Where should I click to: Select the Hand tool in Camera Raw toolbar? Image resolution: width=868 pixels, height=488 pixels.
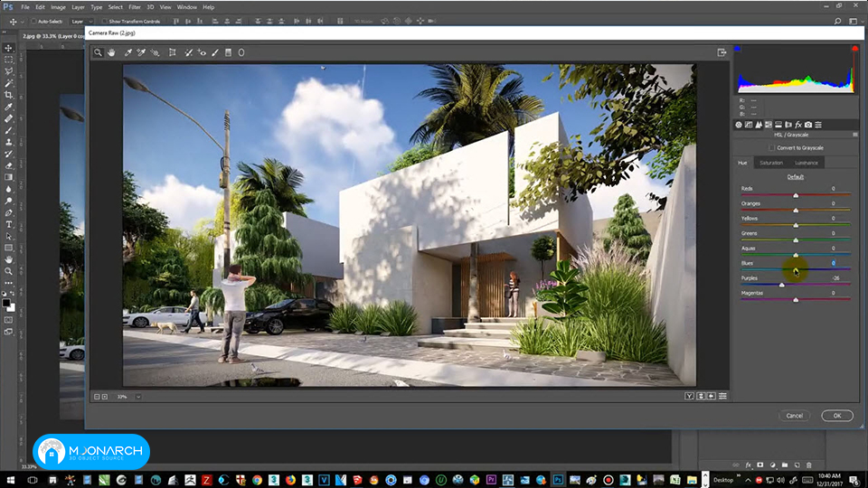point(111,52)
